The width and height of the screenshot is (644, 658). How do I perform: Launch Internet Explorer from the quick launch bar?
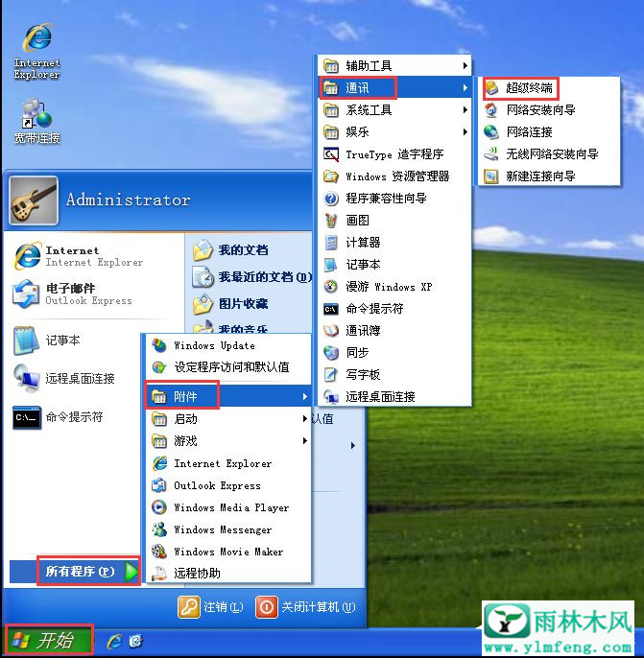point(114,641)
